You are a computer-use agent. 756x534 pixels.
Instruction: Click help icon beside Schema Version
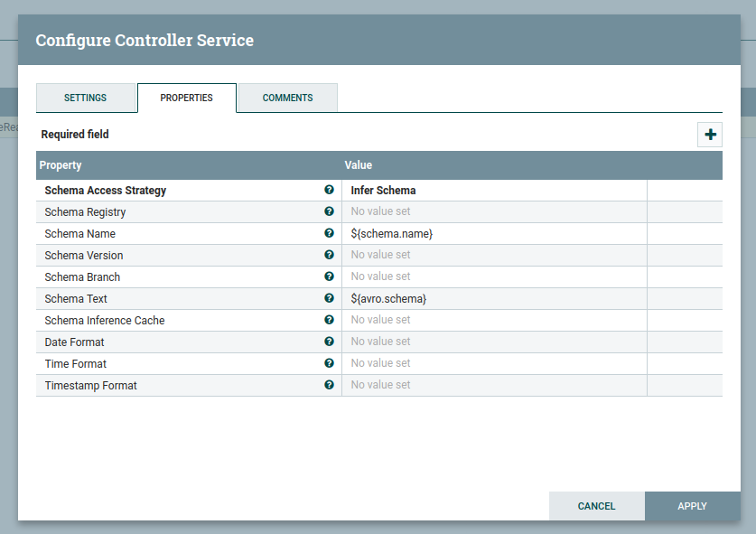coord(329,256)
